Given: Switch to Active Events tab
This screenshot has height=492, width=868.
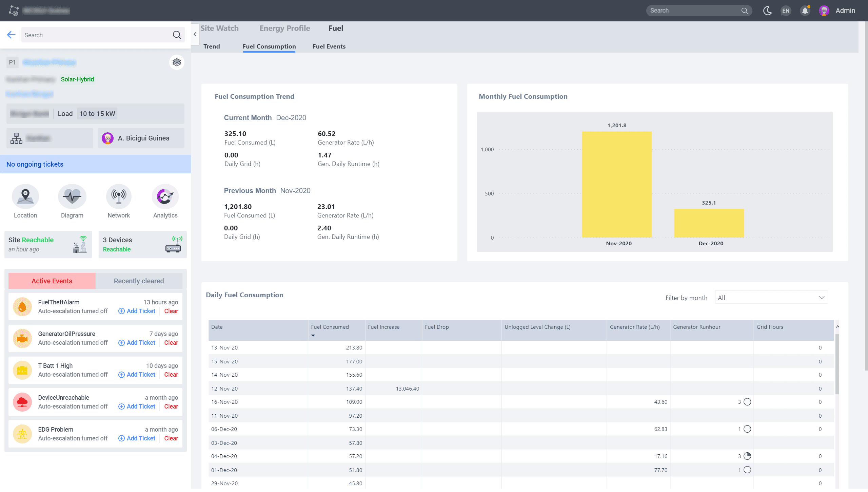Looking at the screenshot, I should (x=52, y=281).
